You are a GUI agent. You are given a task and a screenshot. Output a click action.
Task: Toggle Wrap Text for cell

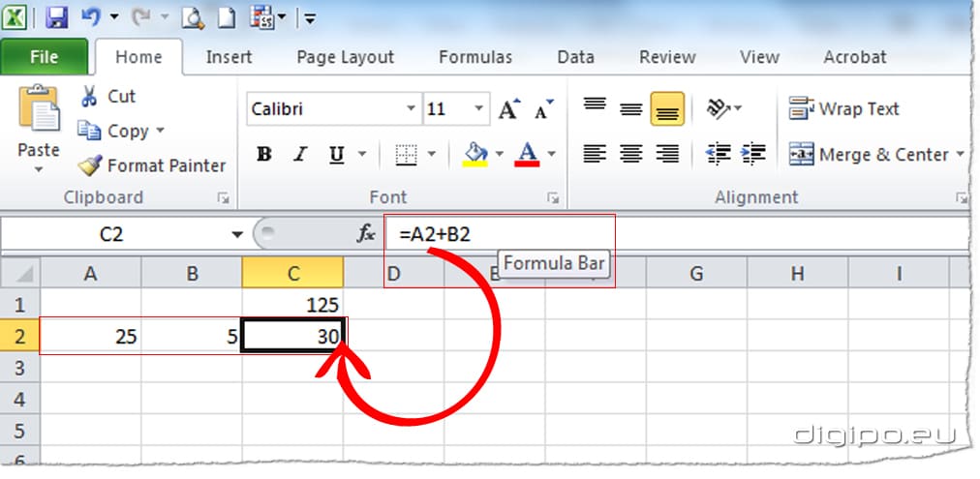click(844, 109)
